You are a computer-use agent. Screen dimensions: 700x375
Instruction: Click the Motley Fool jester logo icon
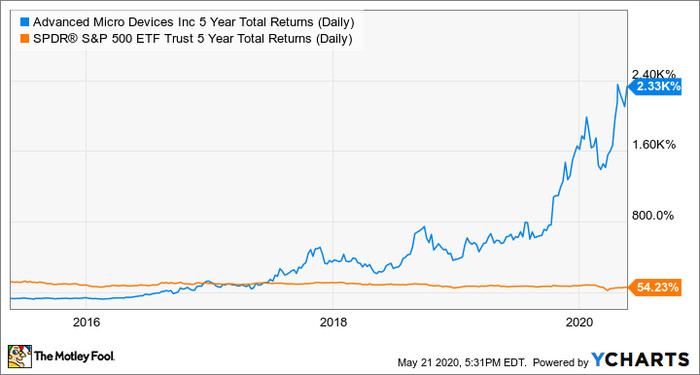tap(20, 356)
